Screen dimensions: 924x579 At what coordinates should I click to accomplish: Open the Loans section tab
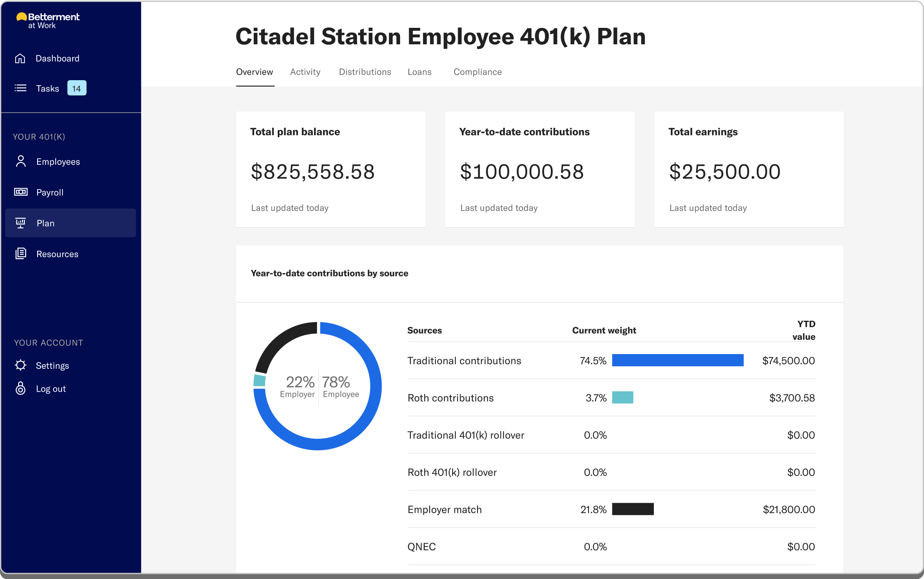tap(419, 72)
